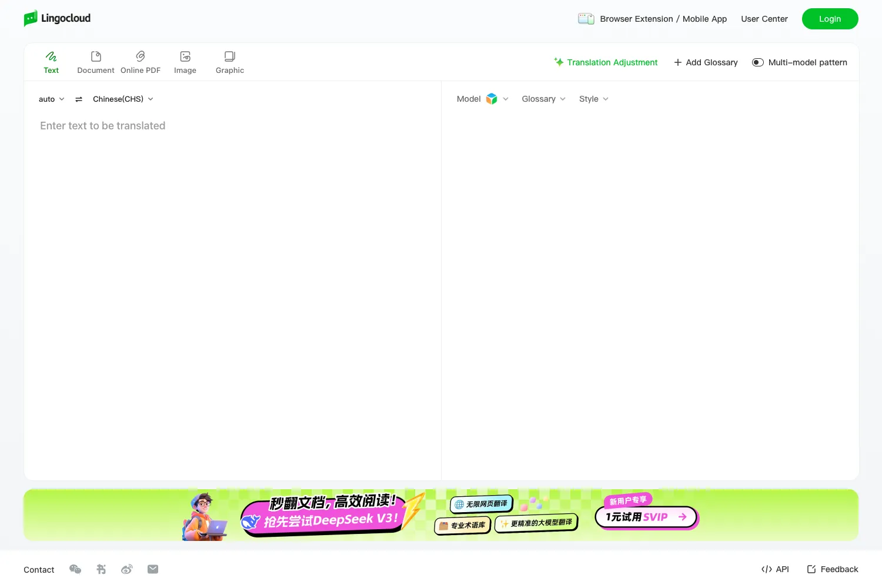The image size is (882, 588).
Task: Open the auto source language dropdown
Action: click(52, 99)
